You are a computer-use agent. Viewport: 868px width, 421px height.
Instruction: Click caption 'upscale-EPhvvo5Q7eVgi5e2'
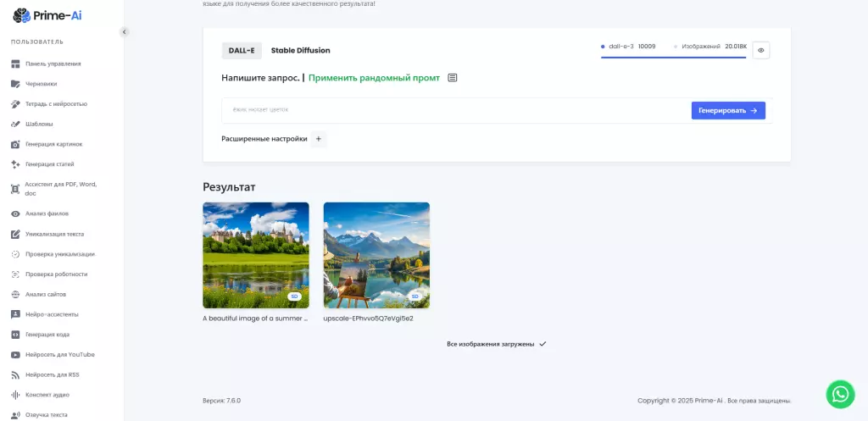(x=368, y=319)
